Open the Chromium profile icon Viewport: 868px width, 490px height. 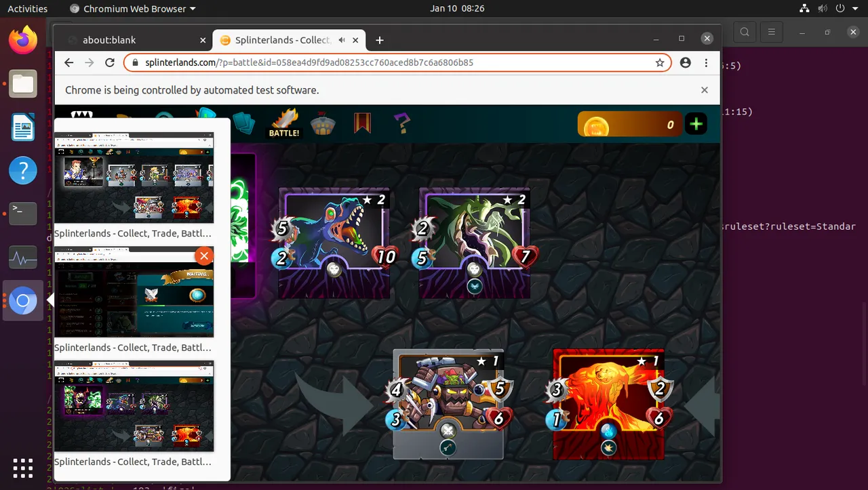pos(686,62)
